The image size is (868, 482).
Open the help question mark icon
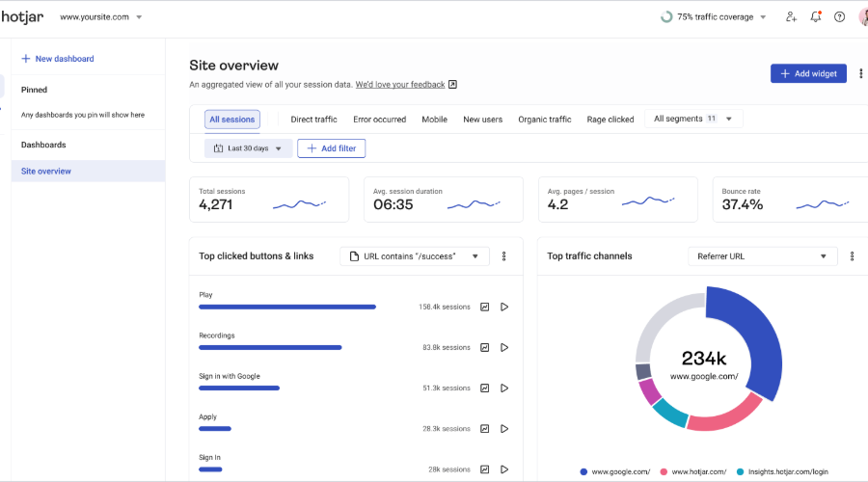(x=839, y=16)
